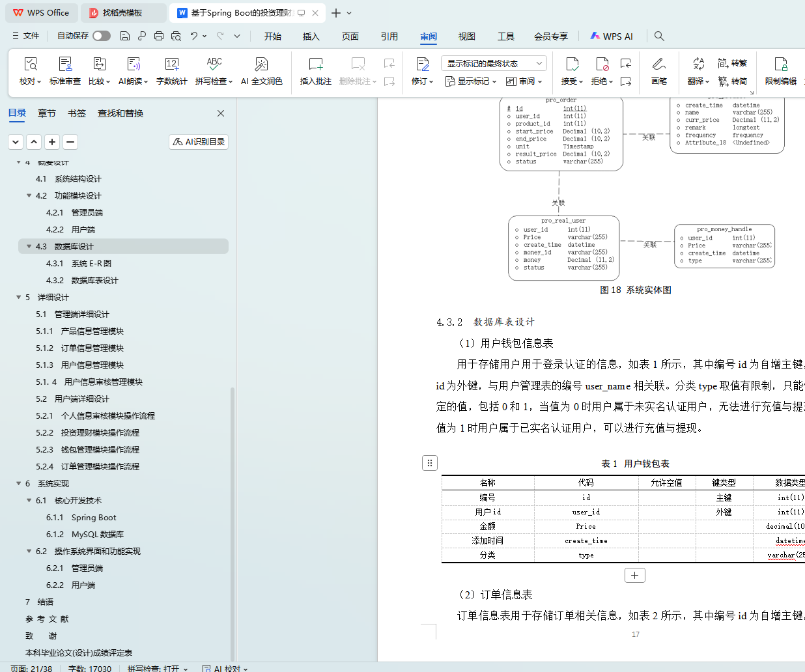The image size is (805, 672).
Task: Switch to the 书签 bookmarks panel tab
Action: 77,113
